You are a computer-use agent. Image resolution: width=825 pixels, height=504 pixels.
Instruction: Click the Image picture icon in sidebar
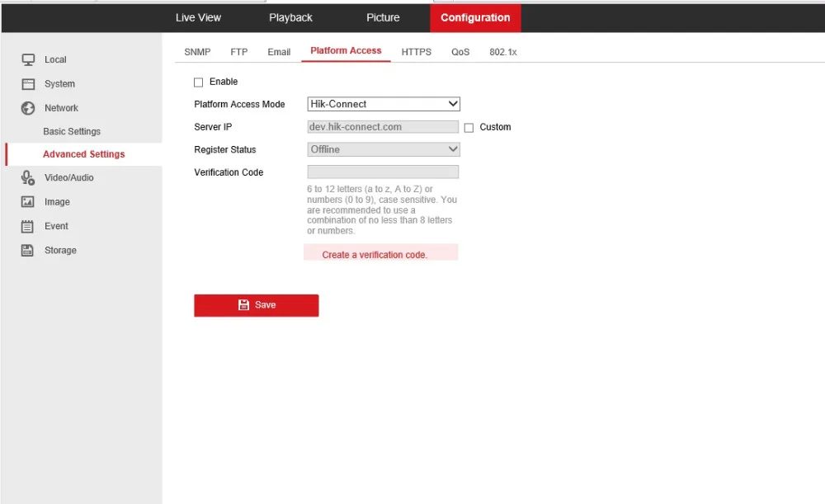point(28,202)
